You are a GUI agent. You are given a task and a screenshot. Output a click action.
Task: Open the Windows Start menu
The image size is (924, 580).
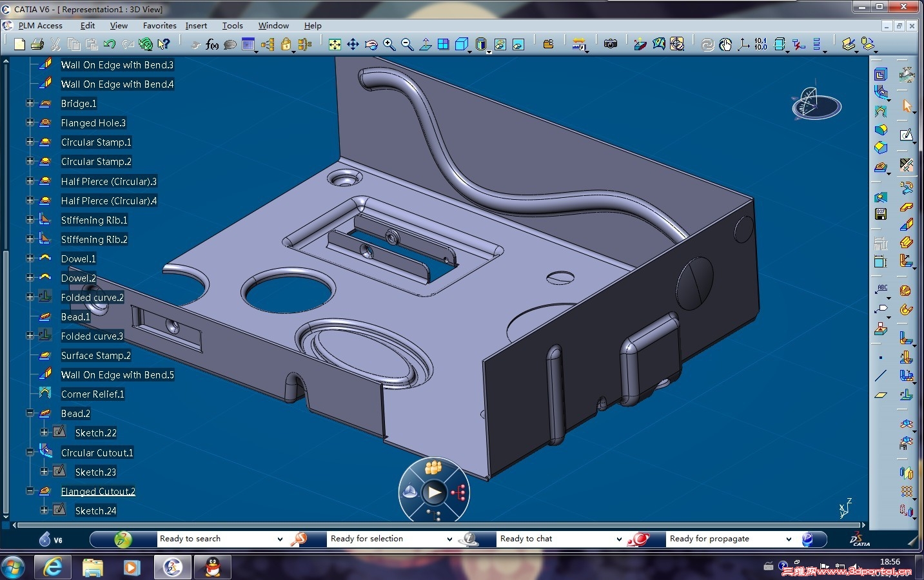(x=13, y=567)
